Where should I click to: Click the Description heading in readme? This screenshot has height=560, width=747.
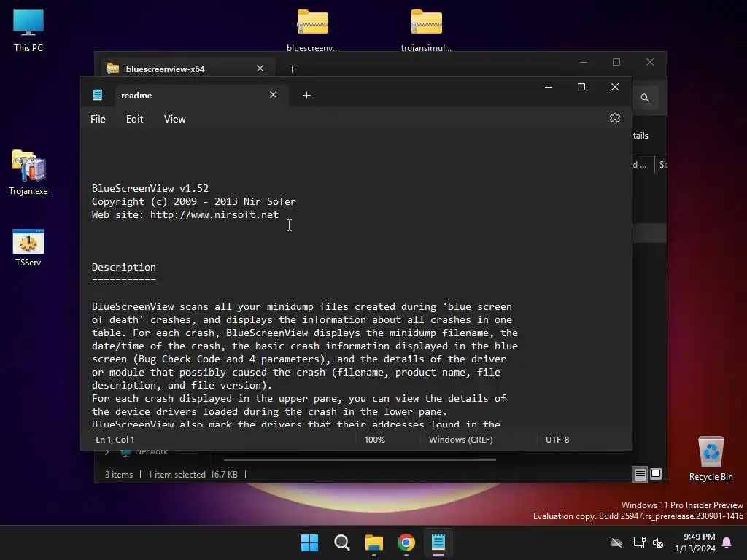pos(124,267)
